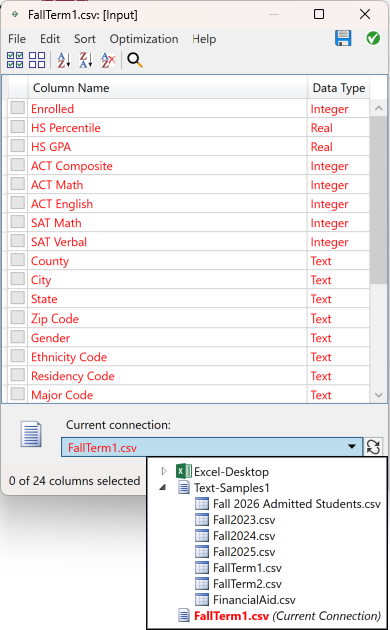Click the table icon beside FinancialAid.csv
Image resolution: width=390 pixels, height=630 pixels.
click(202, 599)
